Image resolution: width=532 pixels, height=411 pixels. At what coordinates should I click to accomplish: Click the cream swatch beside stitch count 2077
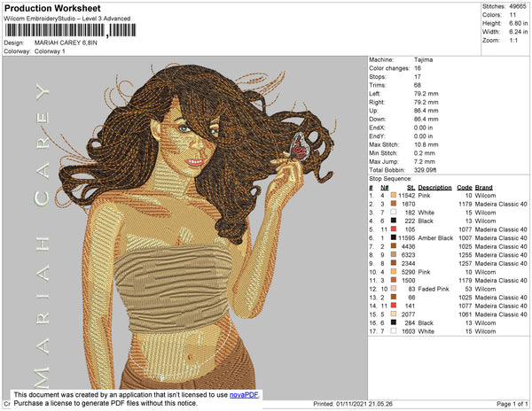point(394,314)
